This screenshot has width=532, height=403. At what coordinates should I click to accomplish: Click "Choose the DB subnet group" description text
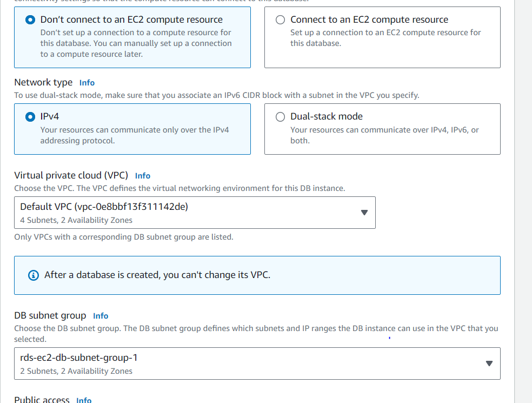click(x=256, y=334)
